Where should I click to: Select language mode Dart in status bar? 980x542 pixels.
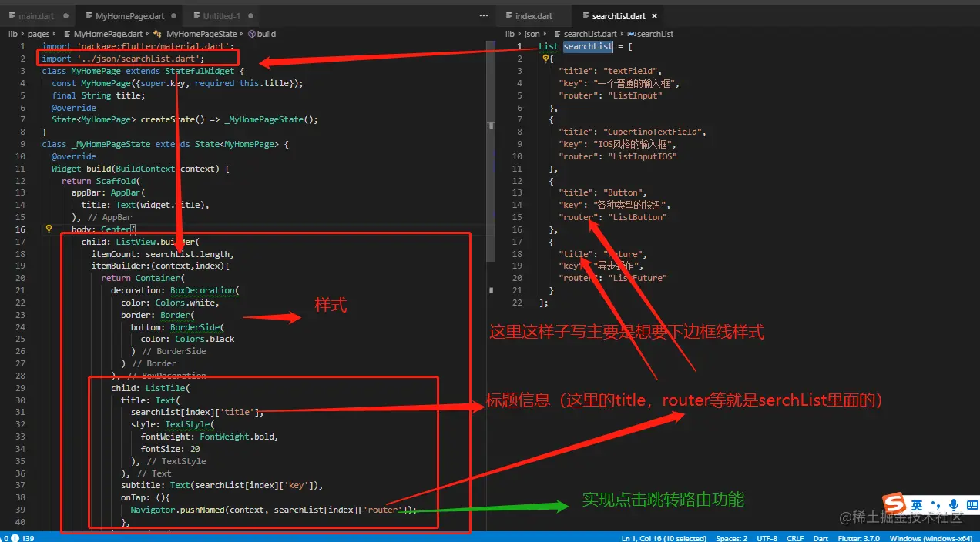(x=821, y=537)
